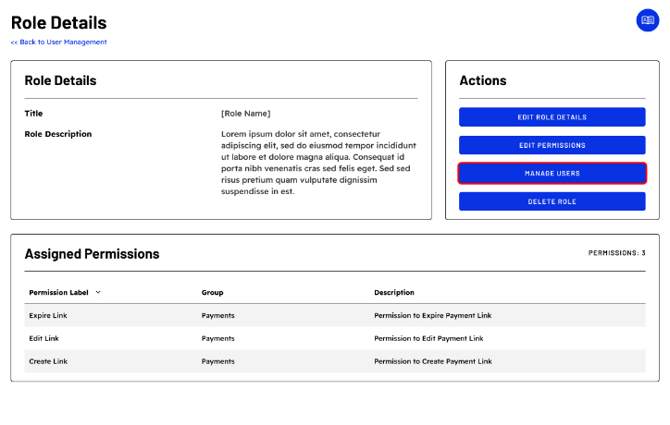Click the Actions panel heading
Image resolution: width=670 pixels, height=425 pixels.
[x=483, y=80]
